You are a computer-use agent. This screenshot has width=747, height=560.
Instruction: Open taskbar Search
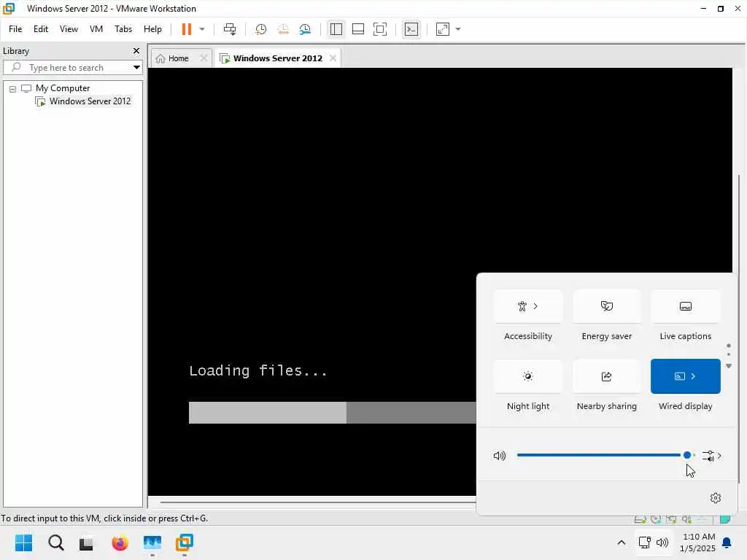pyautogui.click(x=55, y=542)
